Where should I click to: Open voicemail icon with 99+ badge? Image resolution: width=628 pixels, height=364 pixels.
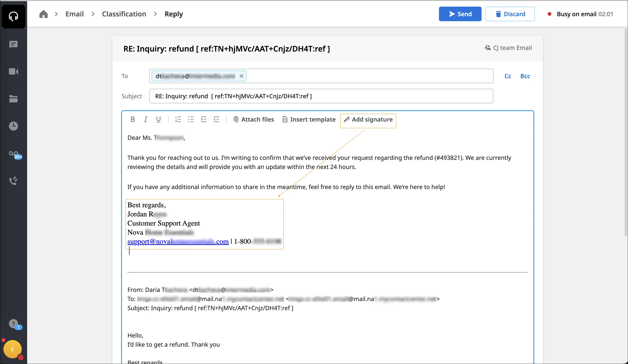coord(15,155)
